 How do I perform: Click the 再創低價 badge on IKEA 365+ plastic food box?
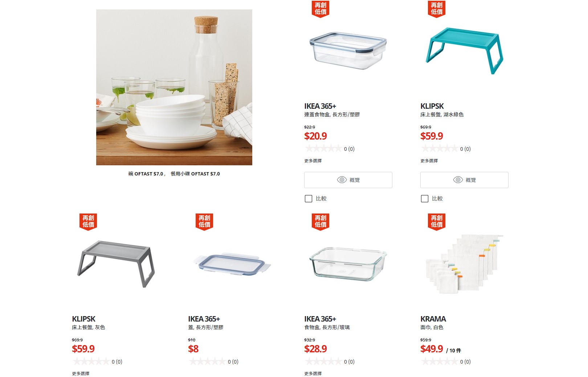point(320,9)
